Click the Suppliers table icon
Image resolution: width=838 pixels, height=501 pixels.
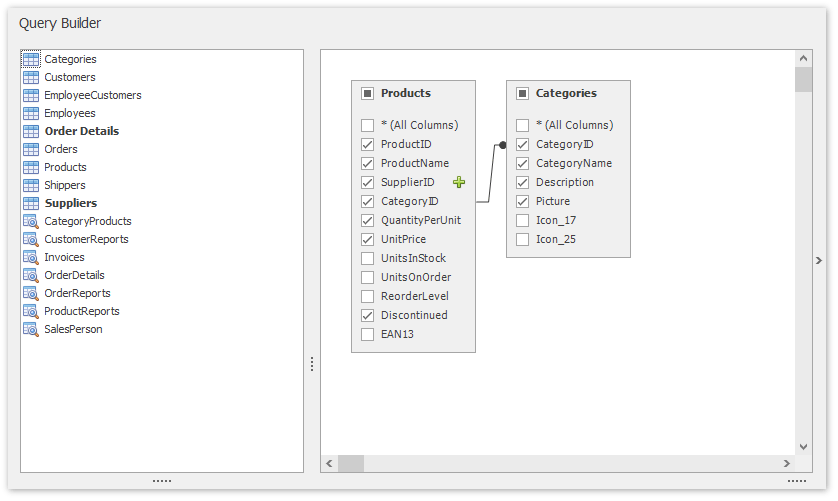point(31,204)
